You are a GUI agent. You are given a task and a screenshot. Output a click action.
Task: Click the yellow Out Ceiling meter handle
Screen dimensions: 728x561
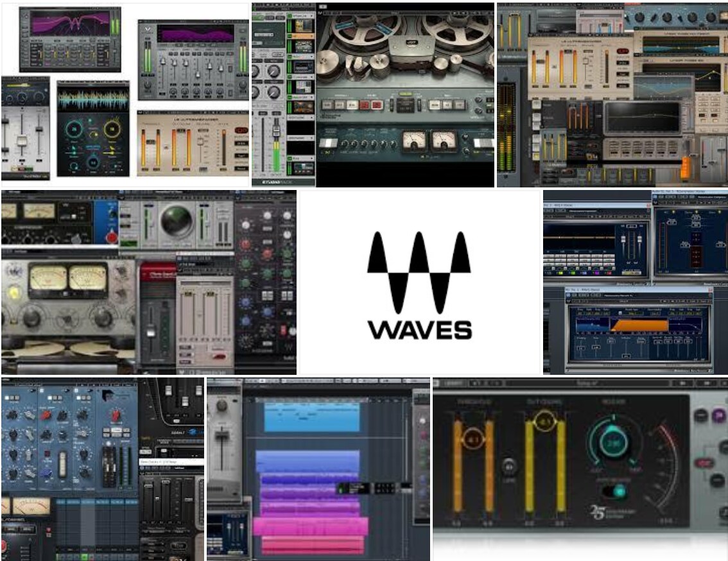544,422
